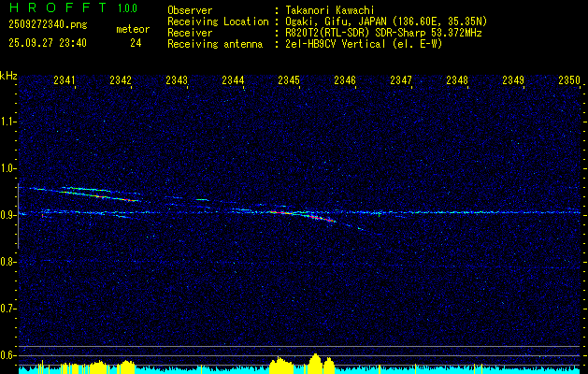This screenshot has width=588, height=374.
Task: Click the Receiving antenna 2el-HB9CV Vertical text
Action: click(364, 44)
